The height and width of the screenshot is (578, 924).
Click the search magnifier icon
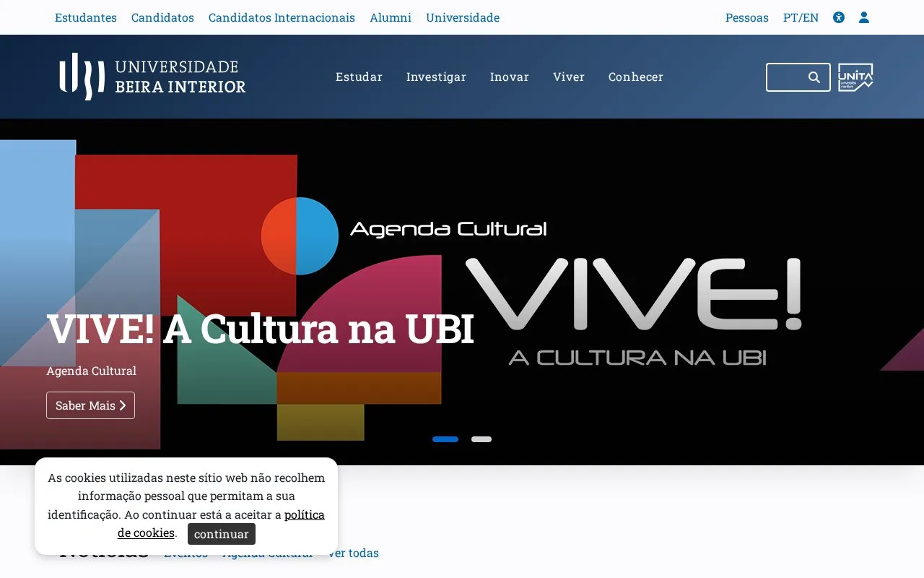click(814, 77)
